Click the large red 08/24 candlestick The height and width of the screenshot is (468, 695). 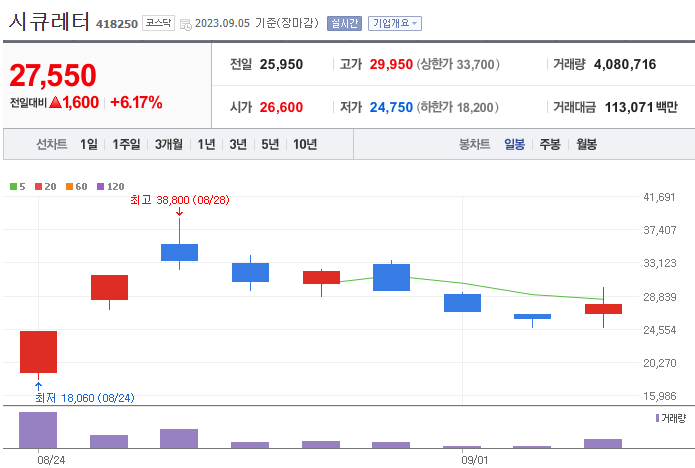(39, 352)
